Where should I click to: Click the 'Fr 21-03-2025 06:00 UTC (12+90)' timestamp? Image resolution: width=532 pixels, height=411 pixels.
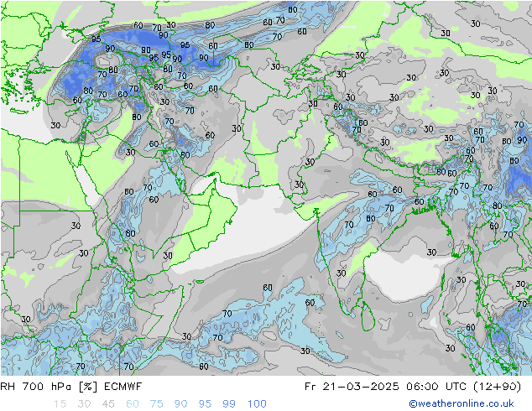click(413, 387)
